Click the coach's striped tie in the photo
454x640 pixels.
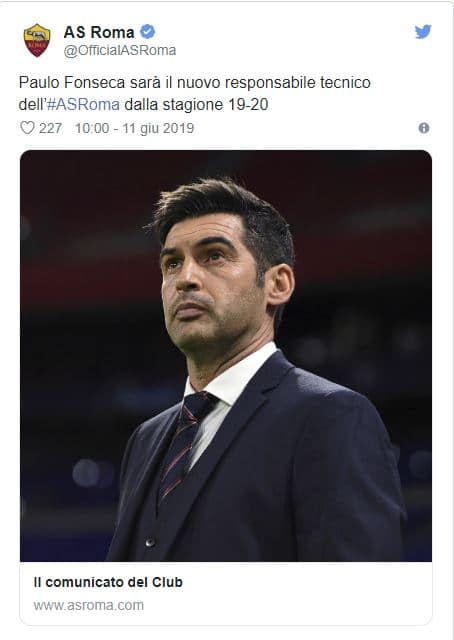tap(185, 445)
